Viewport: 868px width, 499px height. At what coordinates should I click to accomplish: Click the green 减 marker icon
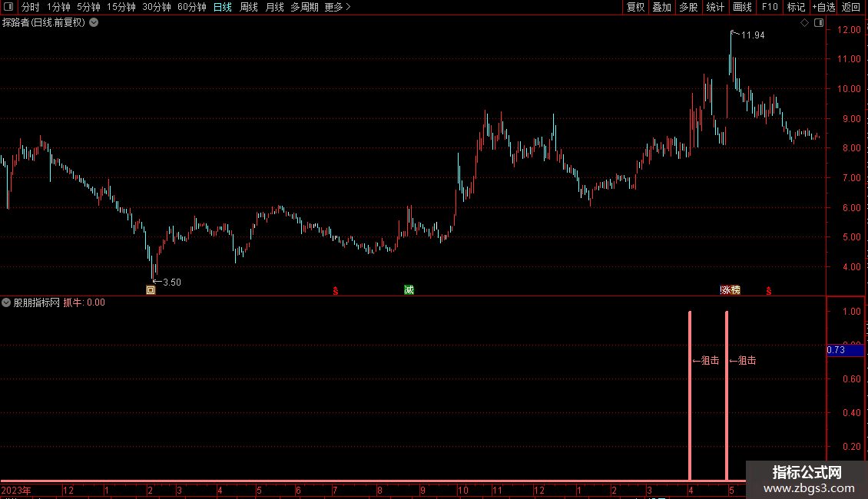point(409,290)
